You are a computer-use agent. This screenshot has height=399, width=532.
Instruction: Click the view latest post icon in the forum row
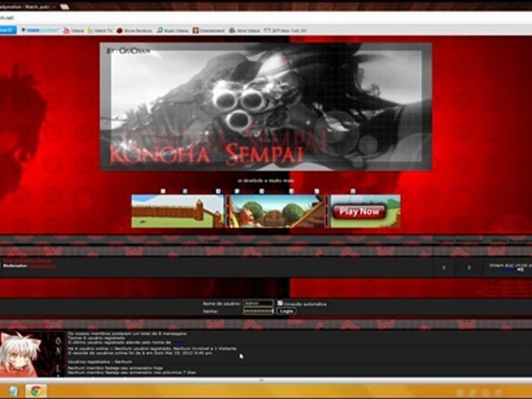click(520, 270)
